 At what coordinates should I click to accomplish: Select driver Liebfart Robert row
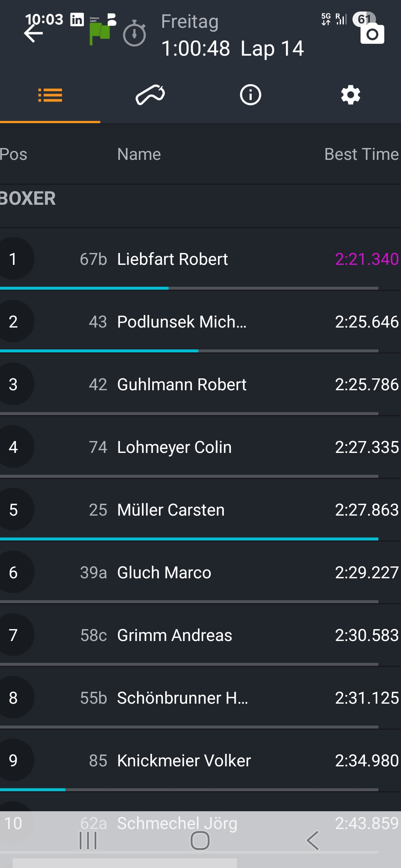click(x=172, y=259)
